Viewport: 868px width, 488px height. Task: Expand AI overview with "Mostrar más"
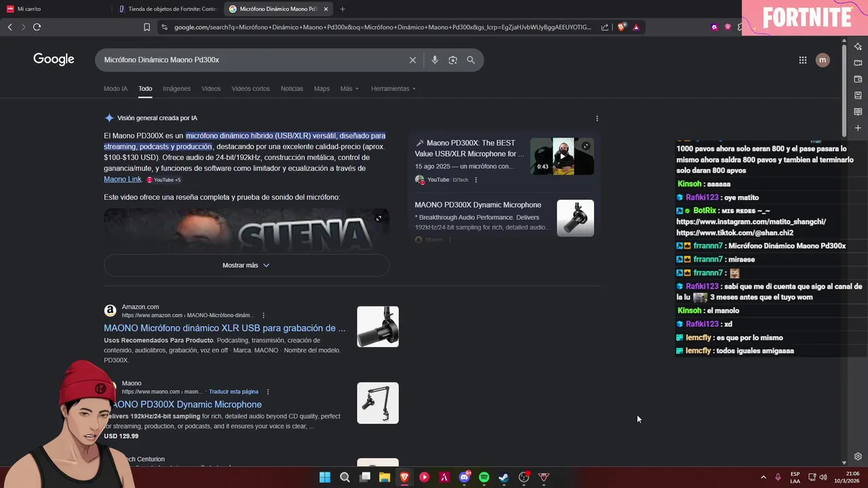[246, 265]
